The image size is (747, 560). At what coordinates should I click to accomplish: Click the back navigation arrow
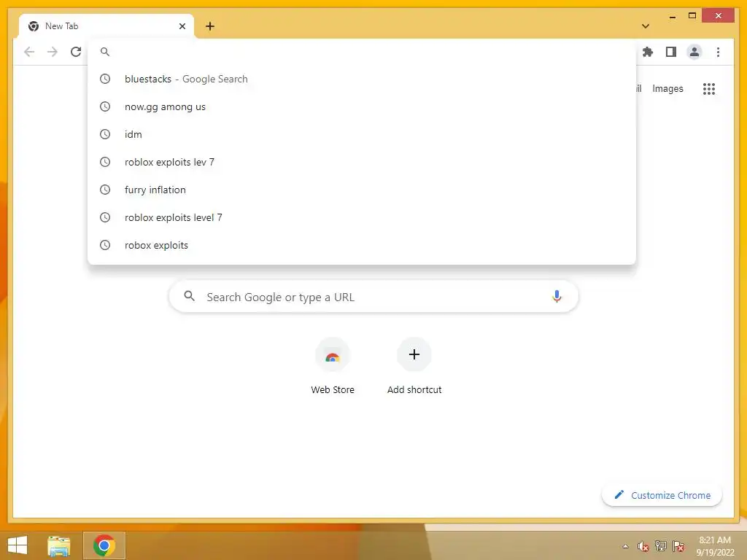click(29, 52)
